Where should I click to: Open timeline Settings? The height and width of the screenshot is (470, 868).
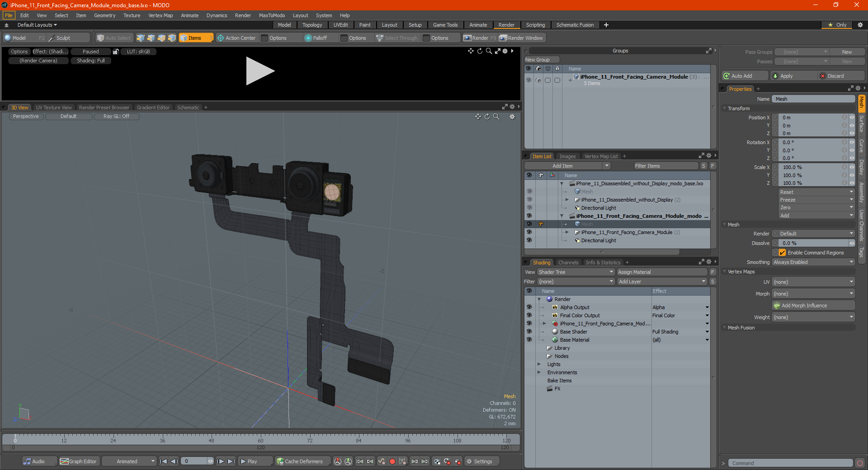pos(482,461)
